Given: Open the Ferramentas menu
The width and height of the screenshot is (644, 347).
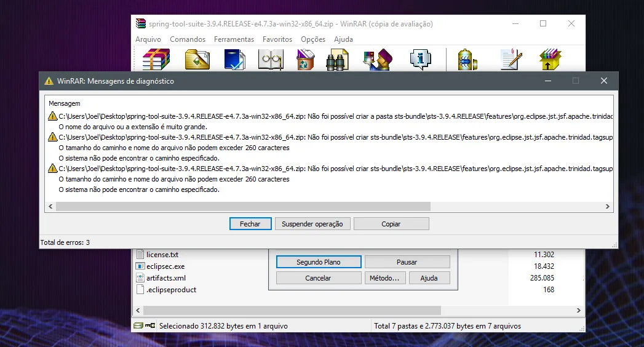Looking at the screenshot, I should 234,39.
